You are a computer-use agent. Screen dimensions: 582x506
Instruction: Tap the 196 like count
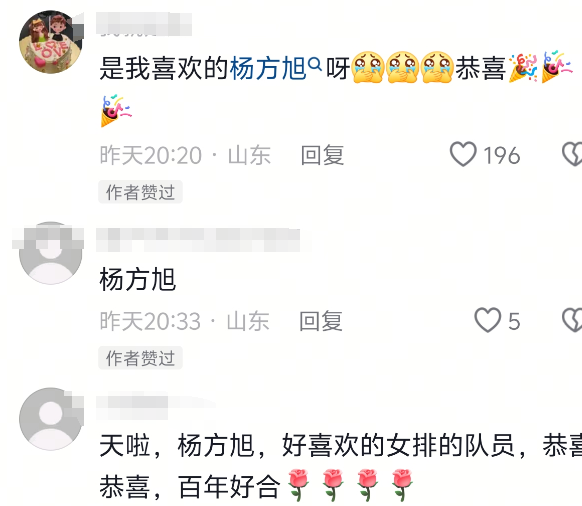[501, 155]
